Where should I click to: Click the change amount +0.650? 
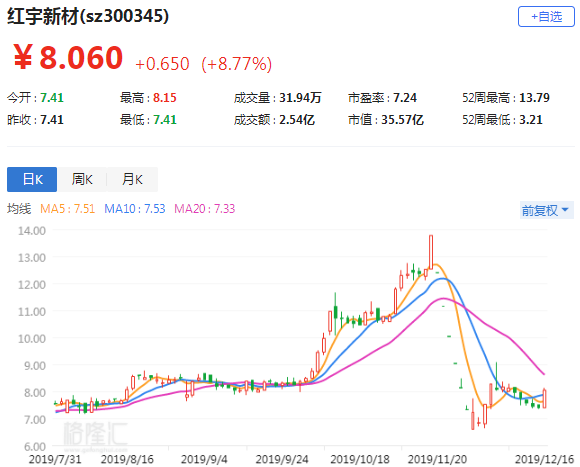pos(162,64)
